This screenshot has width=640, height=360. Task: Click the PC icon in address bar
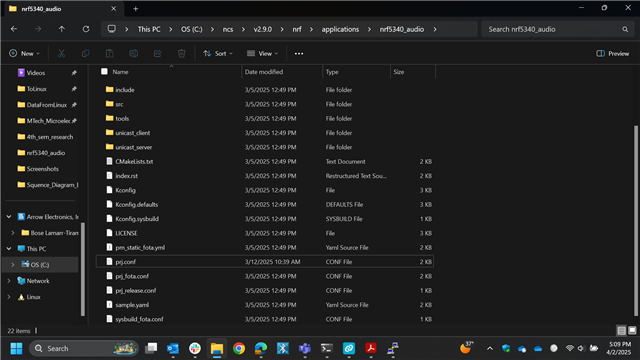pyautogui.click(x=111, y=29)
